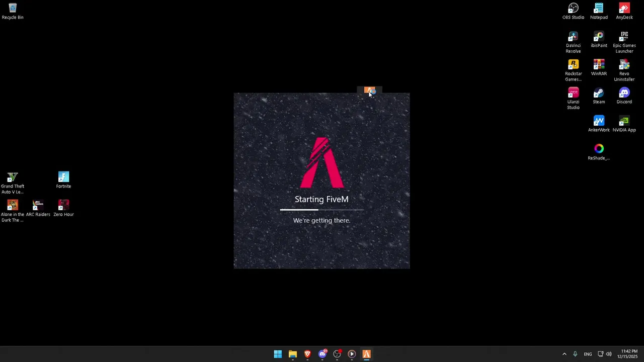
Task: Open Discord from the taskbar
Action: pyautogui.click(x=322, y=354)
